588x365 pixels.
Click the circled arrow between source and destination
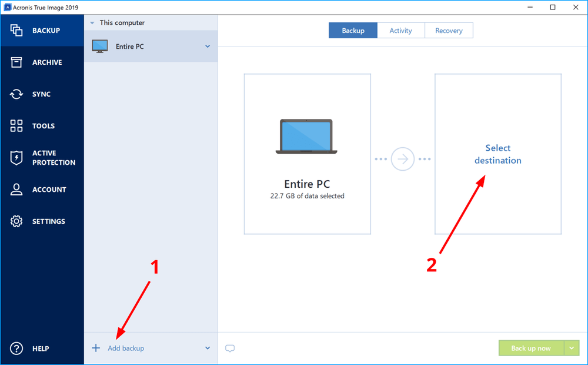pyautogui.click(x=403, y=159)
